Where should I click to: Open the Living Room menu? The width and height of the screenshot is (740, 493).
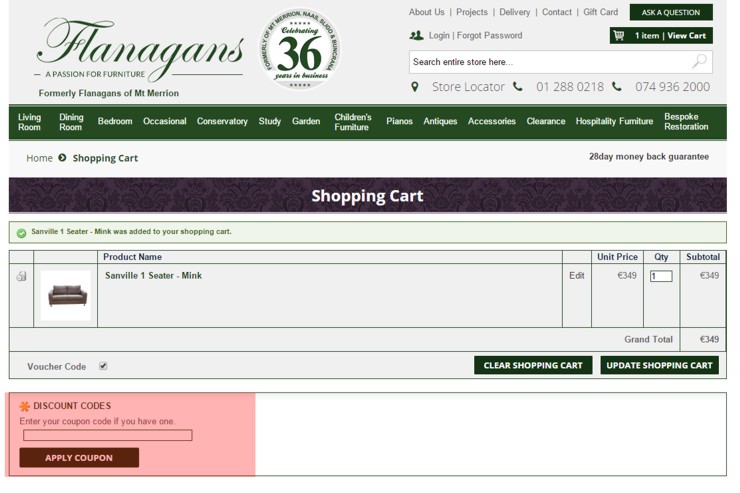point(29,122)
